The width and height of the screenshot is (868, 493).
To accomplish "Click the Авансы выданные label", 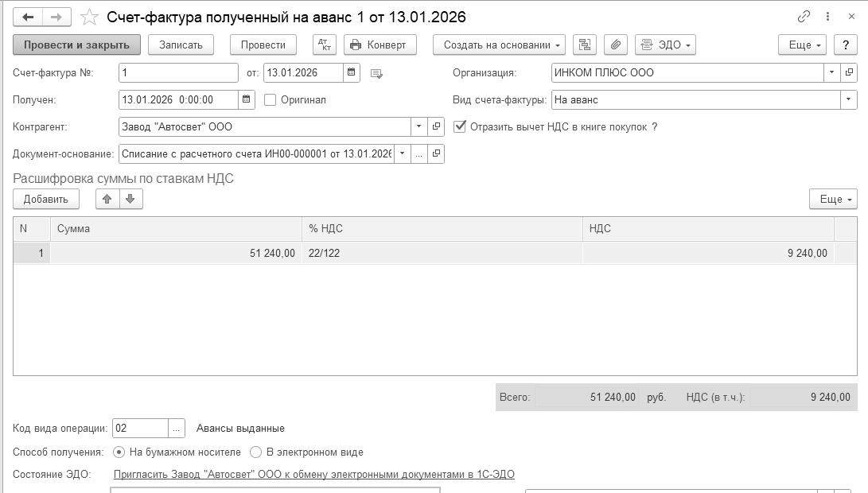I will [240, 429].
